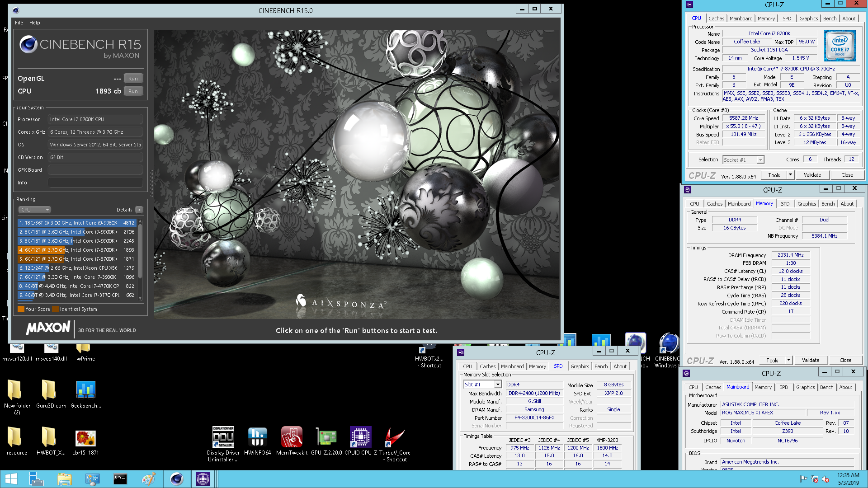Switch to Bench tab in top CPU-Z window
This screenshot has height=488, width=868.
(x=830, y=19)
